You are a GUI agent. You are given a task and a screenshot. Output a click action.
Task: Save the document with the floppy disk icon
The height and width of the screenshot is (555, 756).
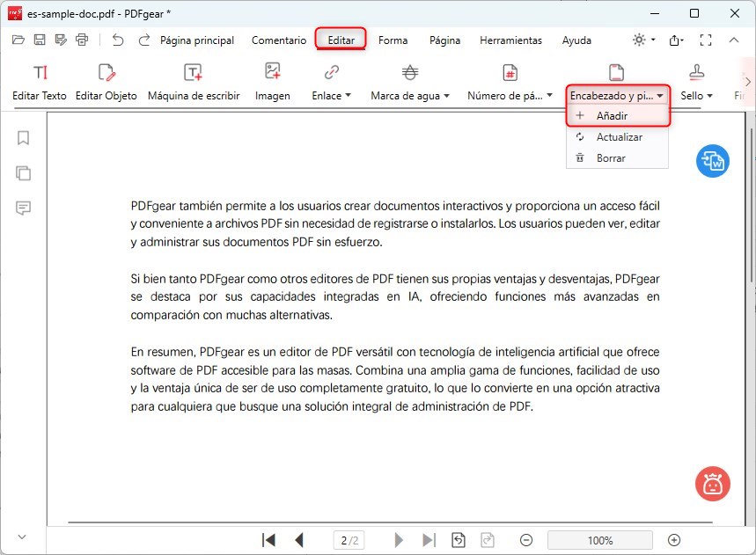(x=40, y=40)
